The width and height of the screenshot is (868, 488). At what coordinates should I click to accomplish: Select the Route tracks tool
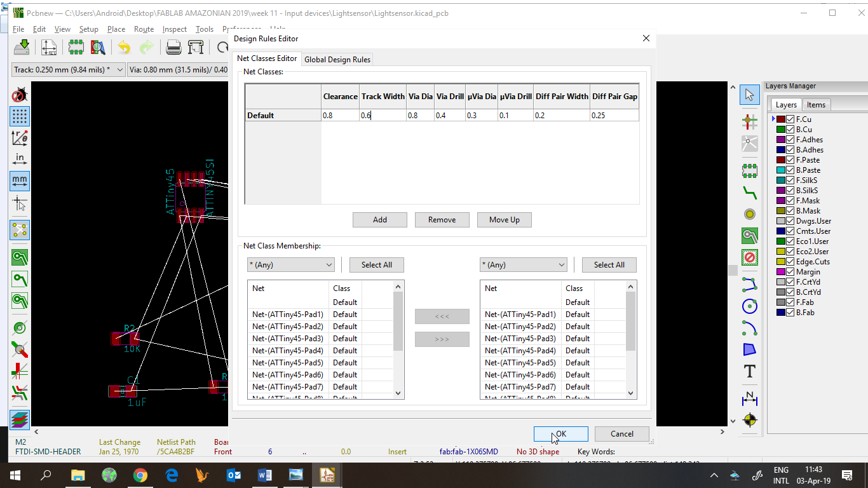(x=750, y=193)
